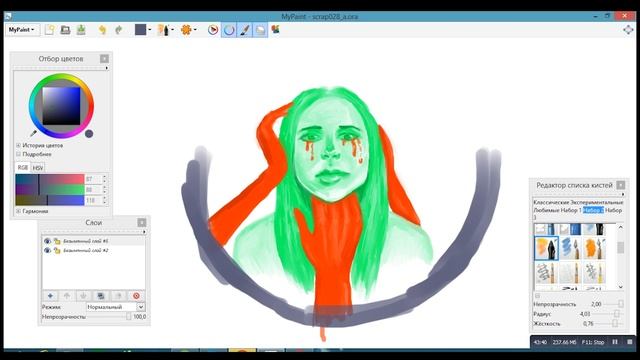Open the MyPaint main menu
This screenshot has width=640, height=360.
(22, 30)
